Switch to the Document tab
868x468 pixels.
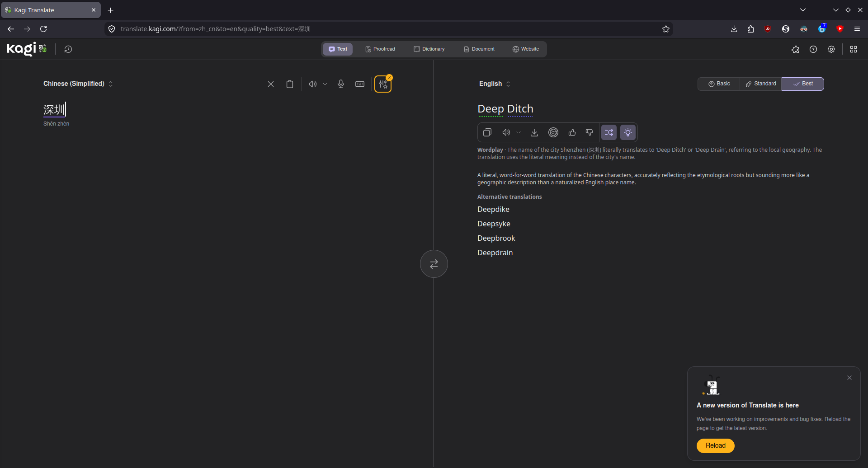(x=479, y=49)
